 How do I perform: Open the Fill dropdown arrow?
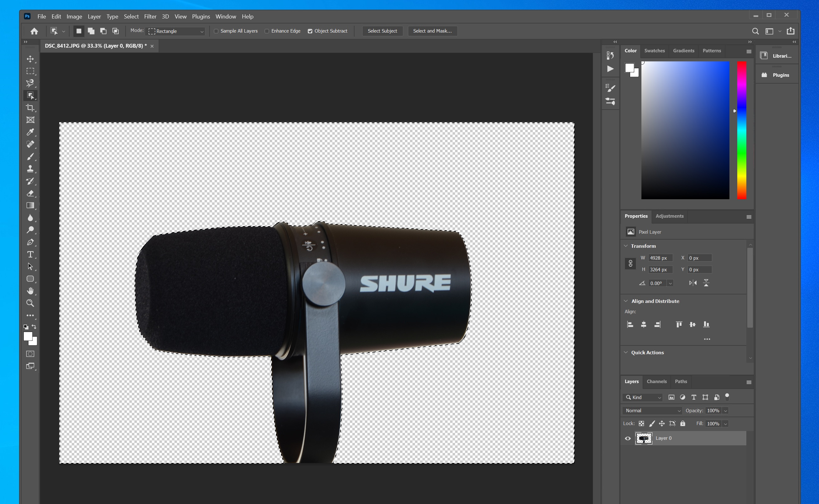(726, 424)
